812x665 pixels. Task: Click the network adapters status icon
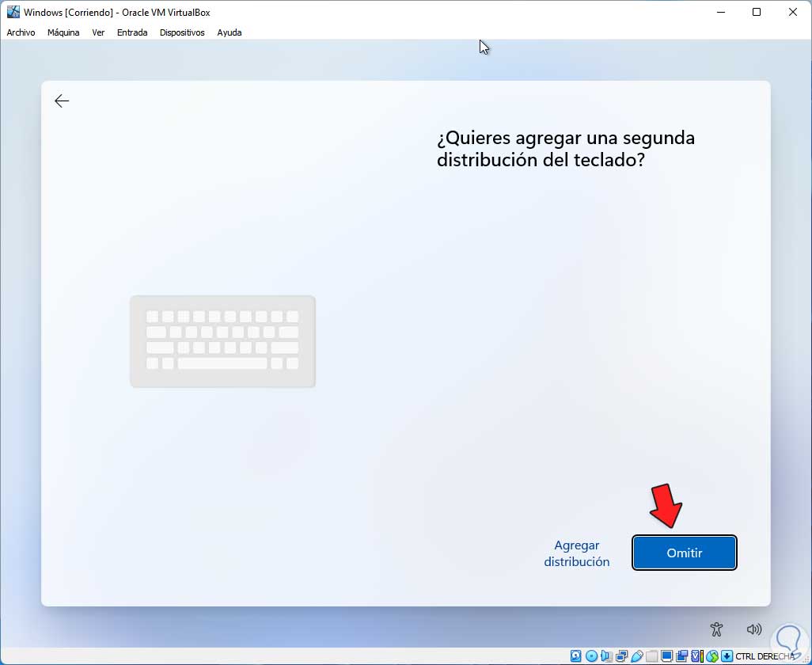pyautogui.click(x=621, y=656)
